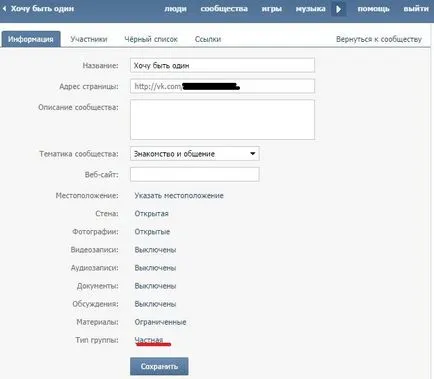Focus the Адрес страницы input field
The height and width of the screenshot is (379, 434).
coord(222,86)
